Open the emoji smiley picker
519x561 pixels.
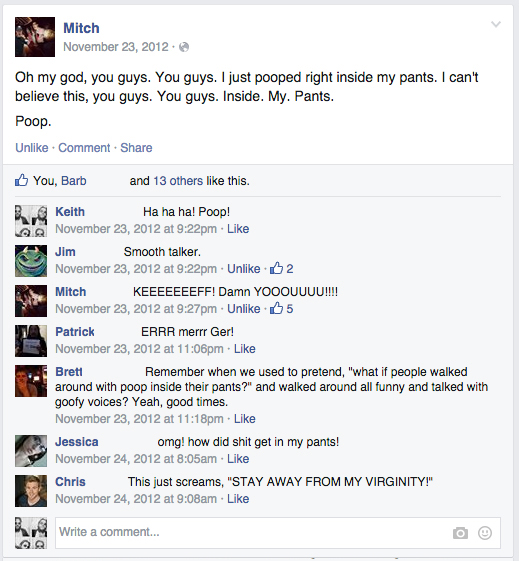(485, 533)
